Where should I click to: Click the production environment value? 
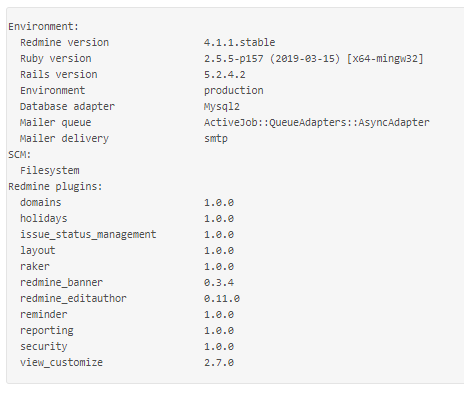234,90
